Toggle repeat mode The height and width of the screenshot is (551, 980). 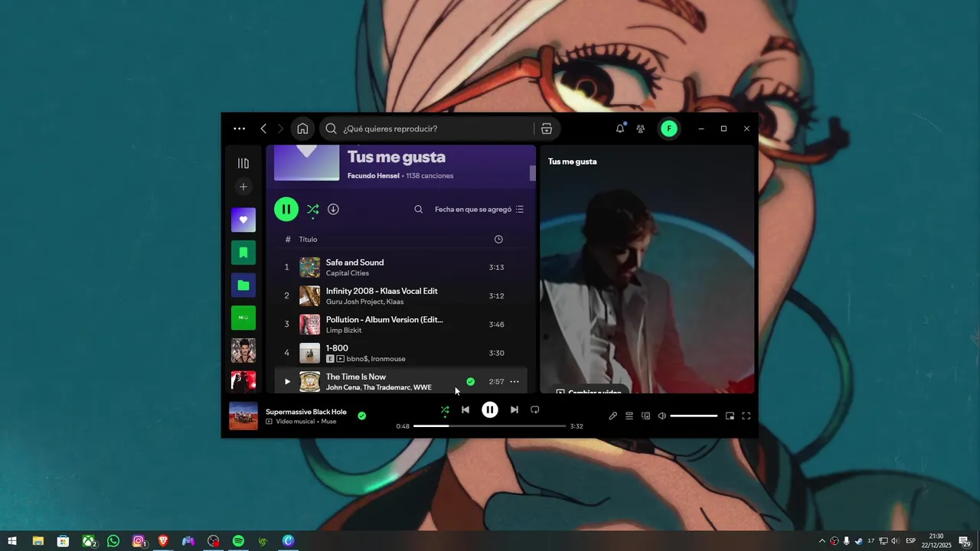coord(535,409)
